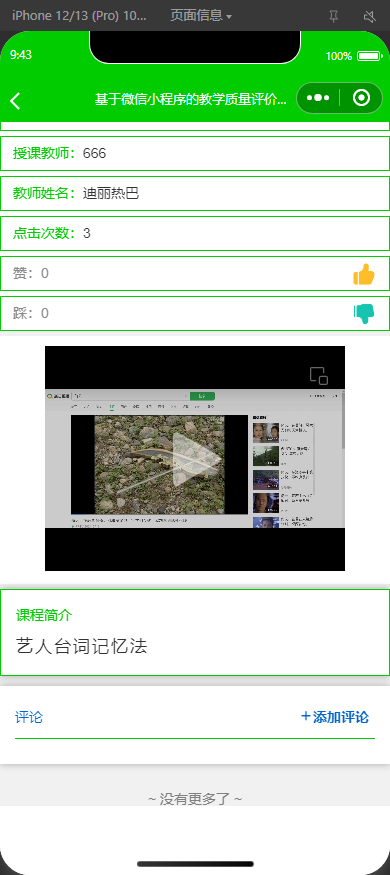
Task: Click the page title in the header
Action: tap(191, 99)
